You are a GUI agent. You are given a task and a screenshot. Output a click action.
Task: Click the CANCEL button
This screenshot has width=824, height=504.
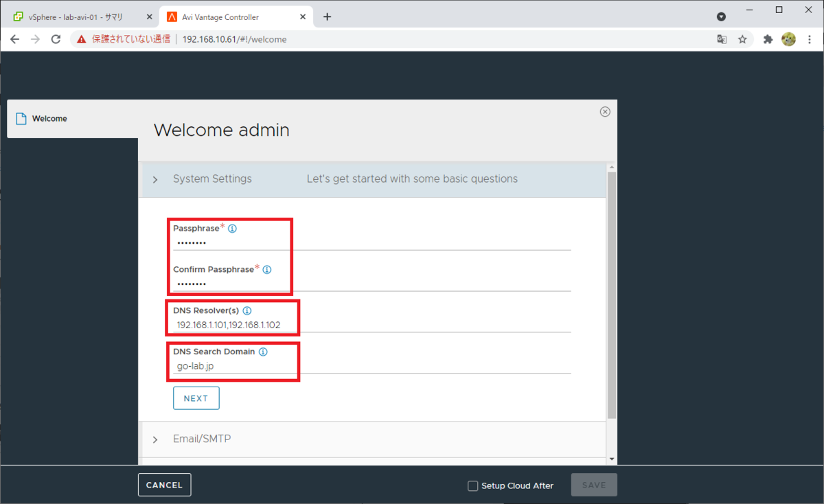click(x=165, y=485)
